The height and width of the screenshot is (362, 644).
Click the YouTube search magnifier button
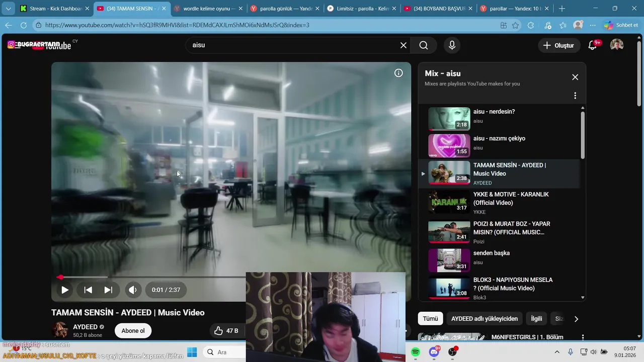[x=424, y=45]
